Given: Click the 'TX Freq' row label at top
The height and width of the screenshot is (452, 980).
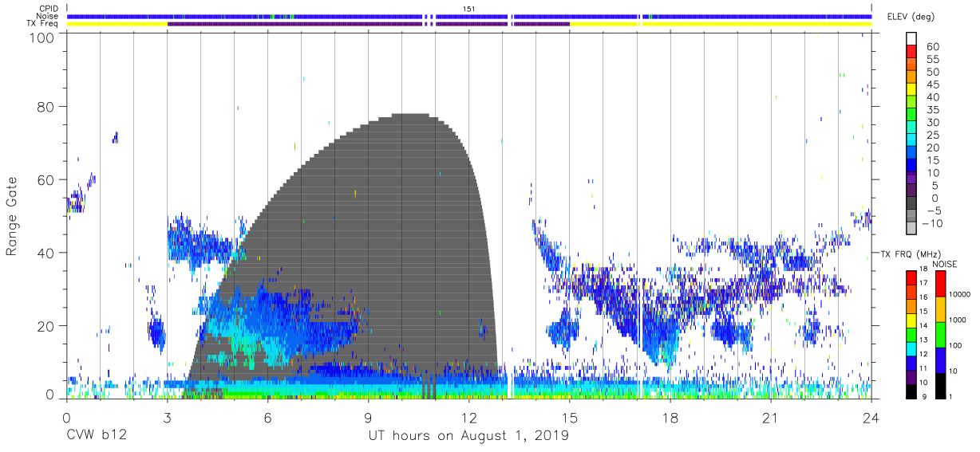Looking at the screenshot, I should pos(44,23).
